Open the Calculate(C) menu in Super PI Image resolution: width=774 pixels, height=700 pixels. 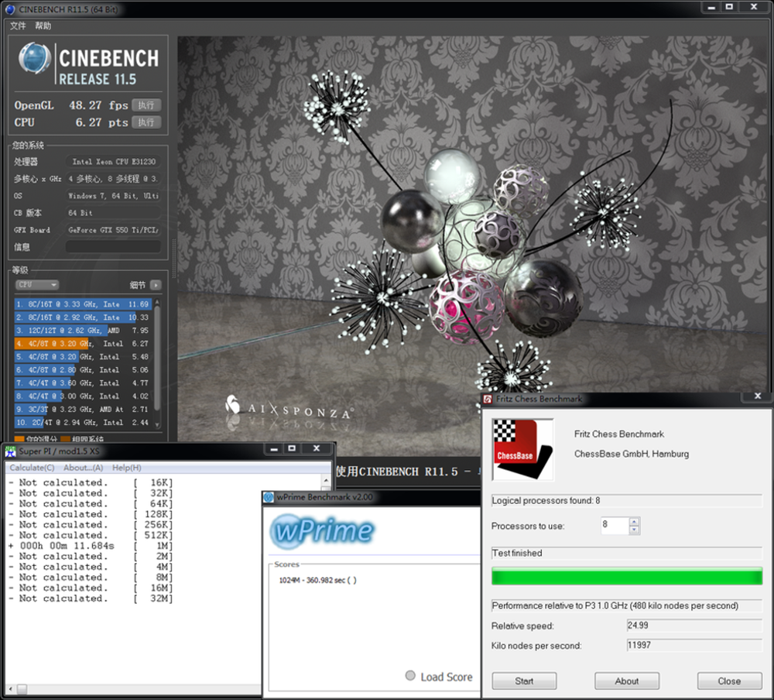pyautogui.click(x=32, y=468)
